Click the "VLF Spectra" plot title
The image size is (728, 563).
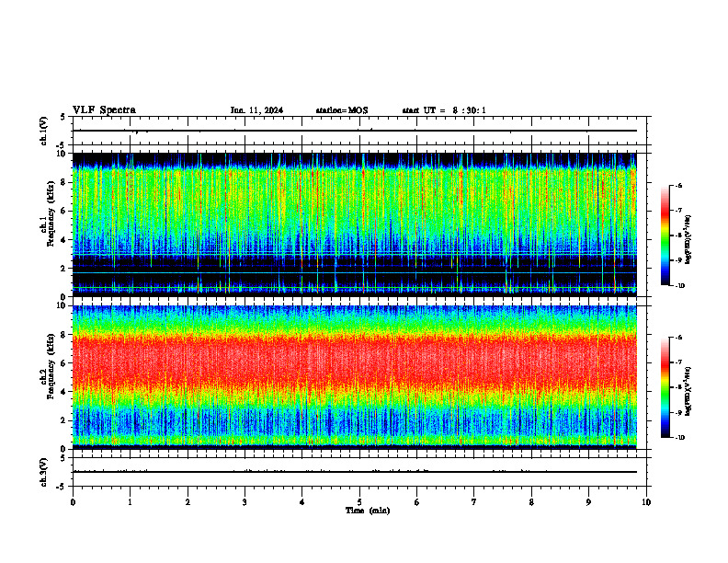(104, 110)
